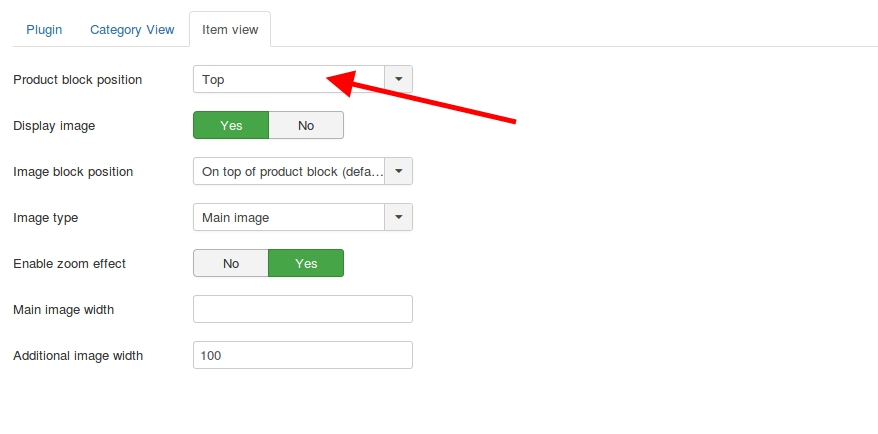The height and width of the screenshot is (434, 878).
Task: Set Enable zoom effect to No
Action: pos(231,263)
